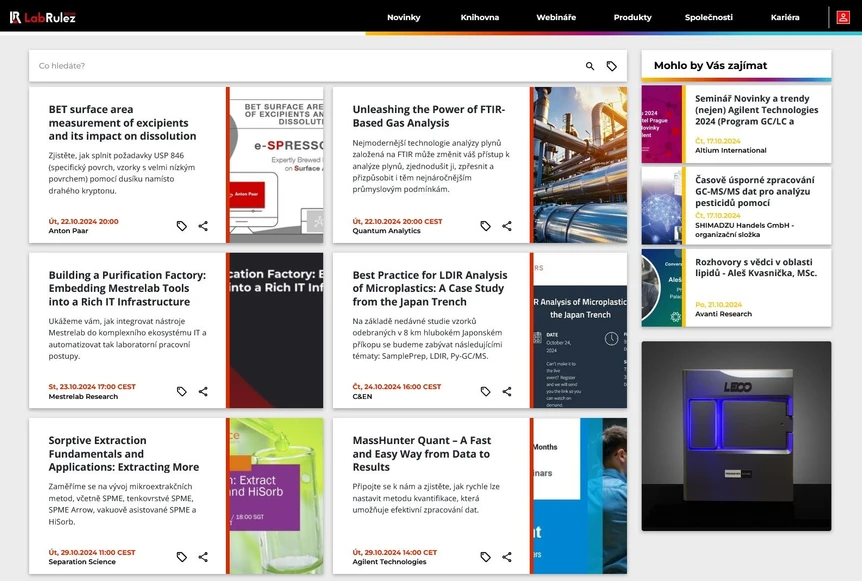
Task: Go to the Webináře section
Action: tap(556, 17)
